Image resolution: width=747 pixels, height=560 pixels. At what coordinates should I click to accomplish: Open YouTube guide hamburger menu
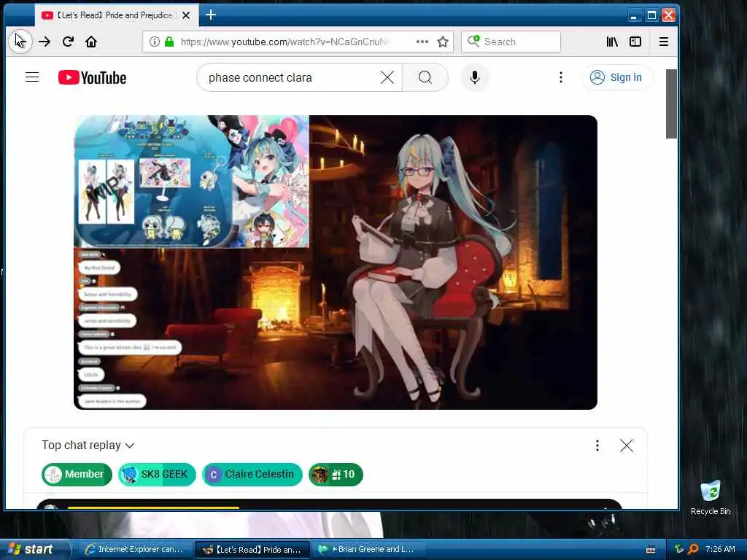tap(32, 77)
